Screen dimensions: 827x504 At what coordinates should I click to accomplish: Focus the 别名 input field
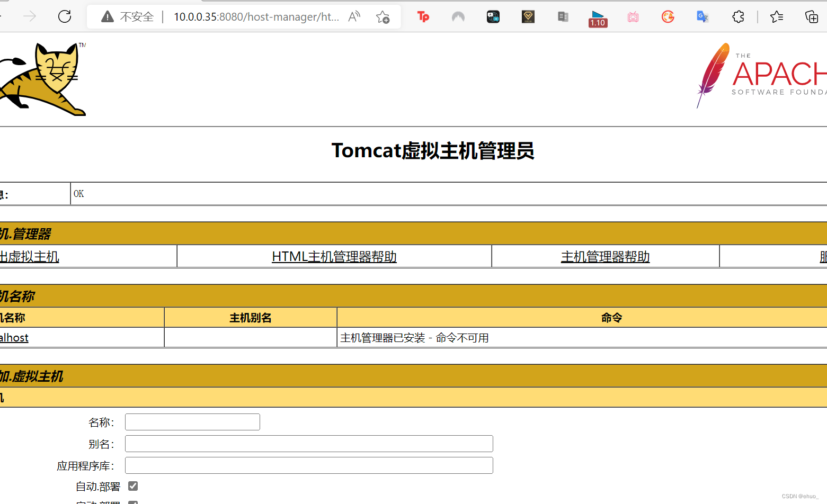pyautogui.click(x=309, y=444)
